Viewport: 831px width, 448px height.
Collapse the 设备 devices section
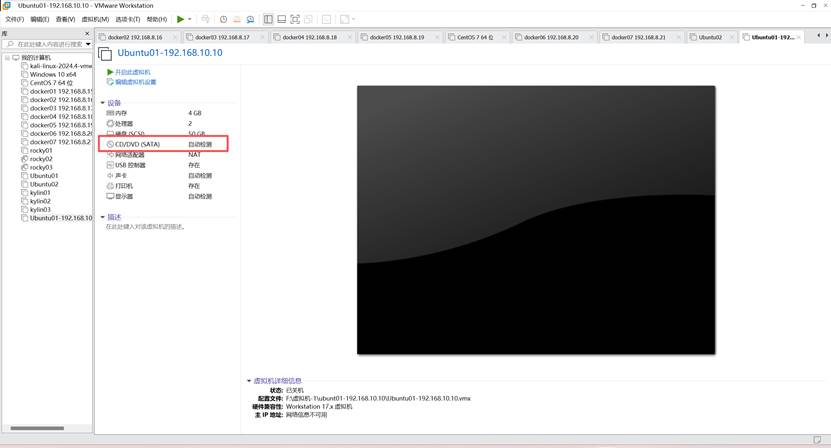103,103
